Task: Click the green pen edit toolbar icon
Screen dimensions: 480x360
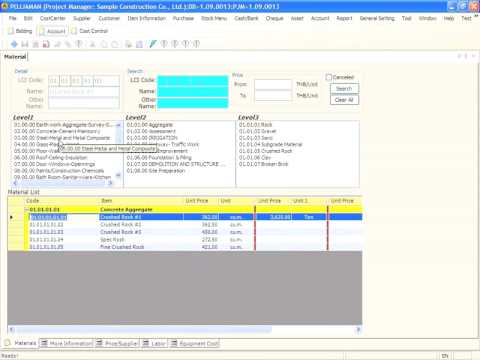Action: [153, 44]
